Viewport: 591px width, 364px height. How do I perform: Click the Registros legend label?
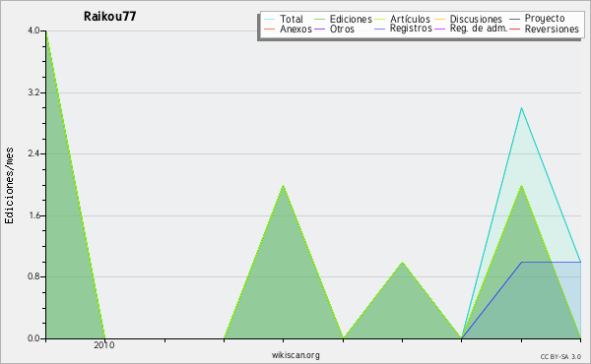[411, 29]
